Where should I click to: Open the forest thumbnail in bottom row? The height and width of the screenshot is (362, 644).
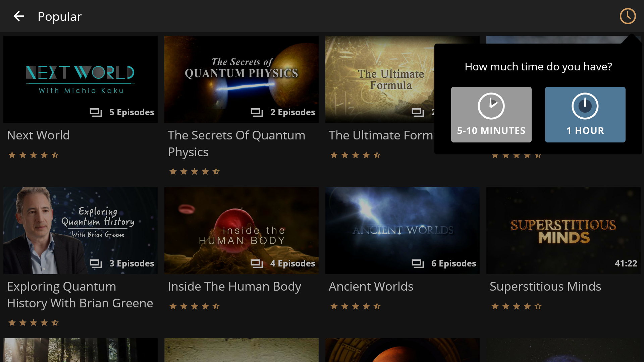click(x=80, y=350)
